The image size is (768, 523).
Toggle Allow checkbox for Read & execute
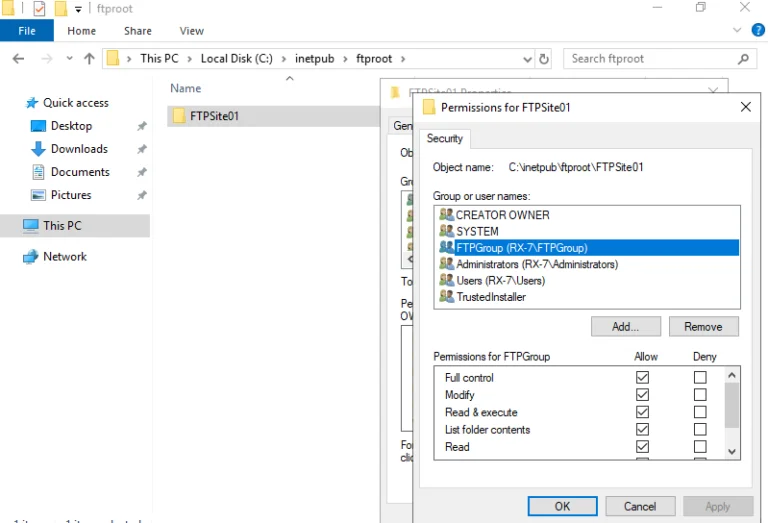[642, 412]
